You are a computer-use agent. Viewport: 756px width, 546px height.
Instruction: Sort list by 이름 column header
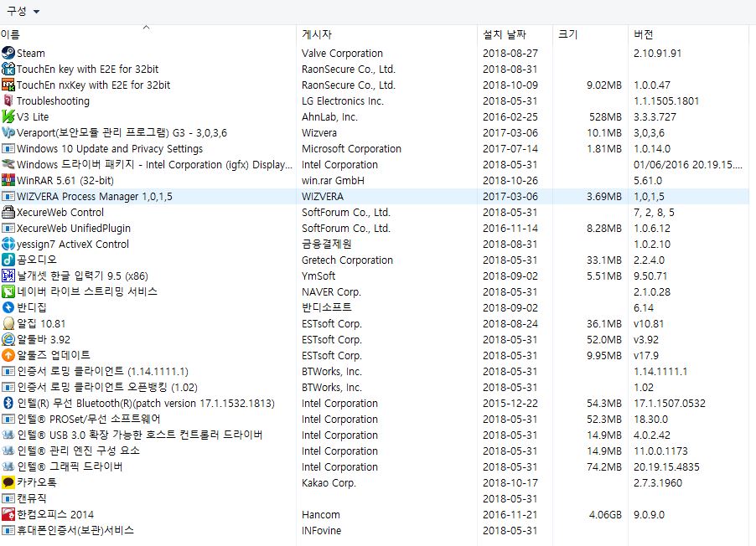pos(11,35)
